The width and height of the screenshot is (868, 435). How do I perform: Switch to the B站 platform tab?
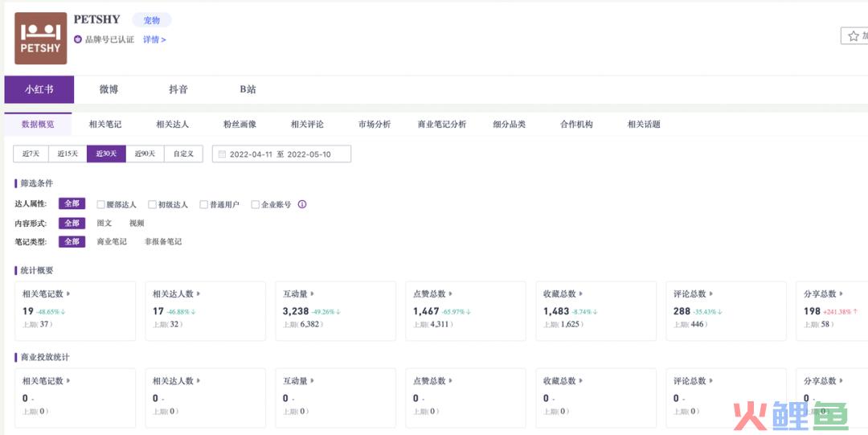[248, 89]
